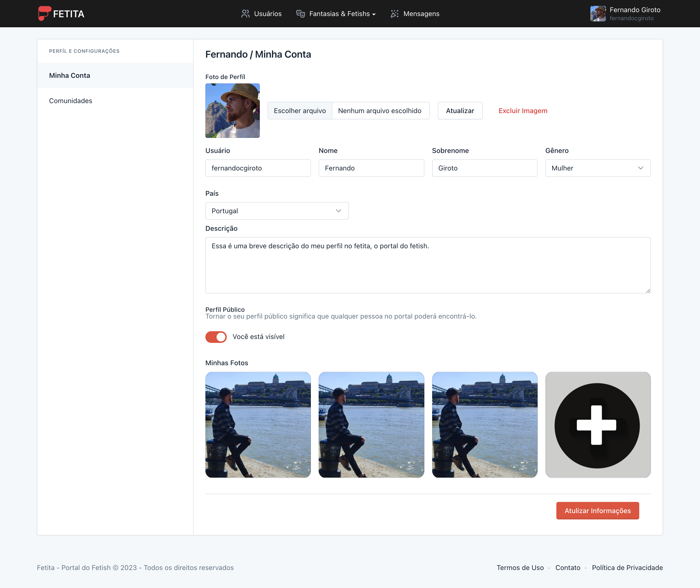This screenshot has width=700, height=588.
Task: Click the Atulizar Informações button
Action: pyautogui.click(x=597, y=511)
